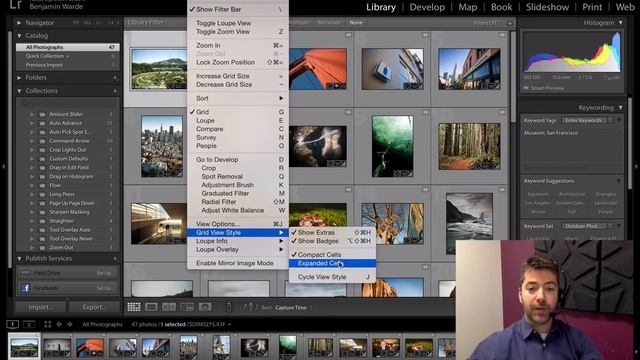Add a folder with Folders plus
This screenshot has width=640, height=360.
coord(115,78)
